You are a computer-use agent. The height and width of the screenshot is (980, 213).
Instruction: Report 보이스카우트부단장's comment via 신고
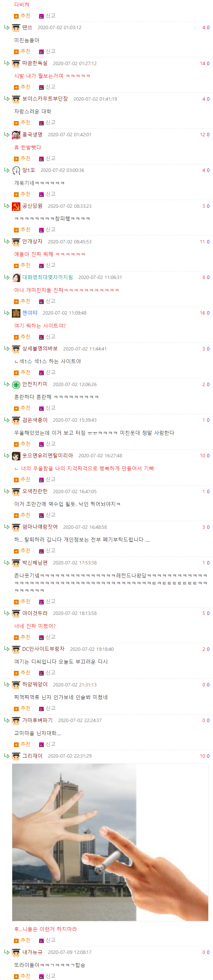[x=47, y=122]
